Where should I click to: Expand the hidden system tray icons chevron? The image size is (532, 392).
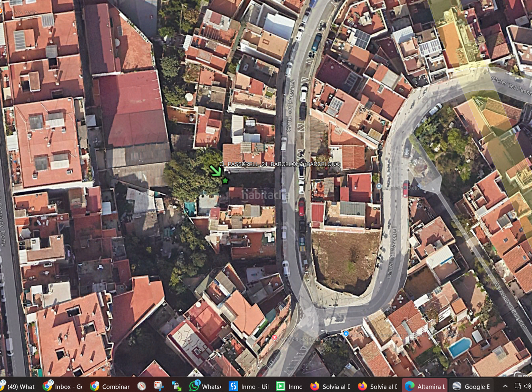pyautogui.click(x=505, y=386)
